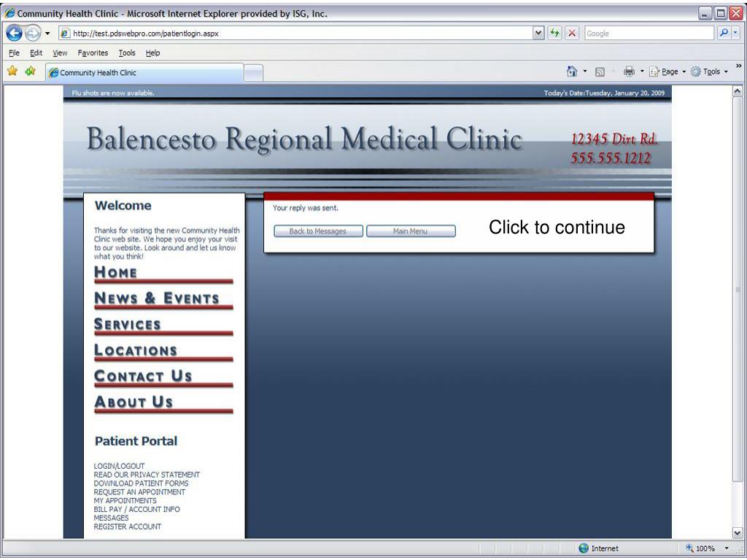Image resolution: width=747 pixels, height=560 pixels.
Task: Open the Page command bar menu
Action: (667, 72)
